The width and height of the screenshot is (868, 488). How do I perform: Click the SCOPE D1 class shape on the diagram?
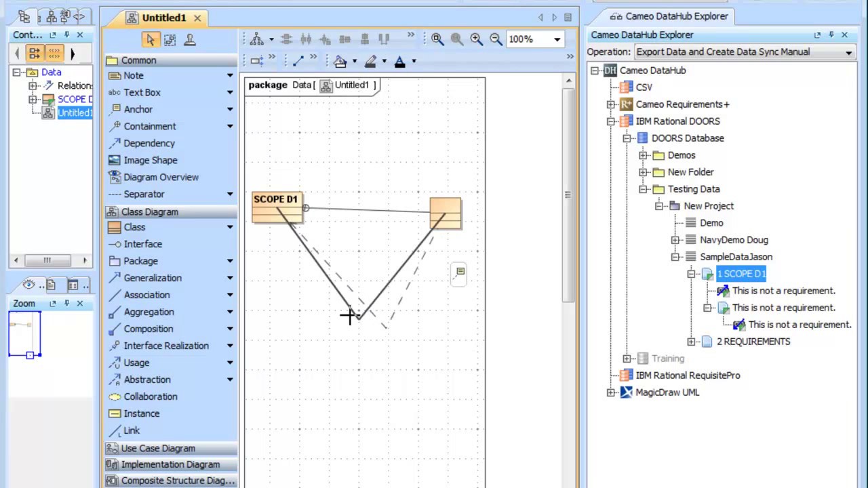click(x=276, y=207)
